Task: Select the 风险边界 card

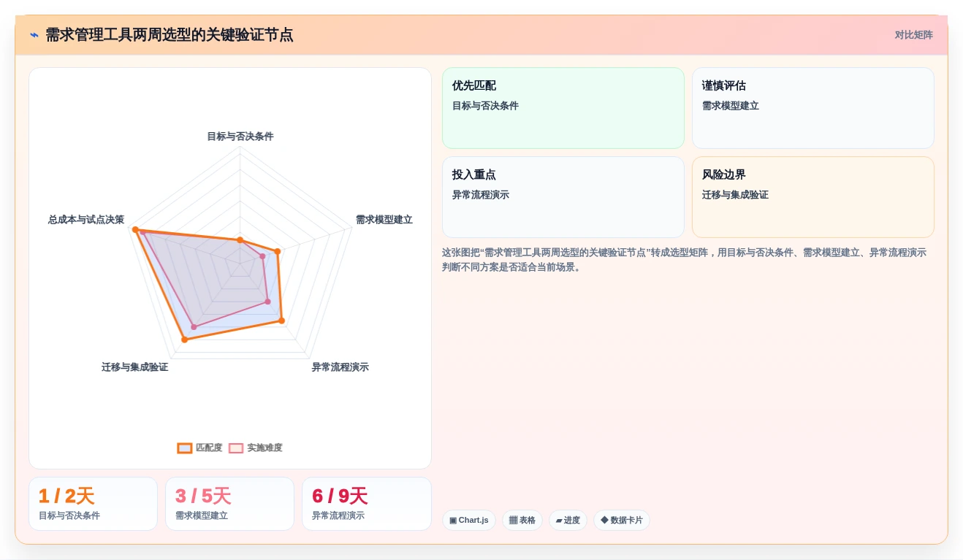Action: coord(813,197)
